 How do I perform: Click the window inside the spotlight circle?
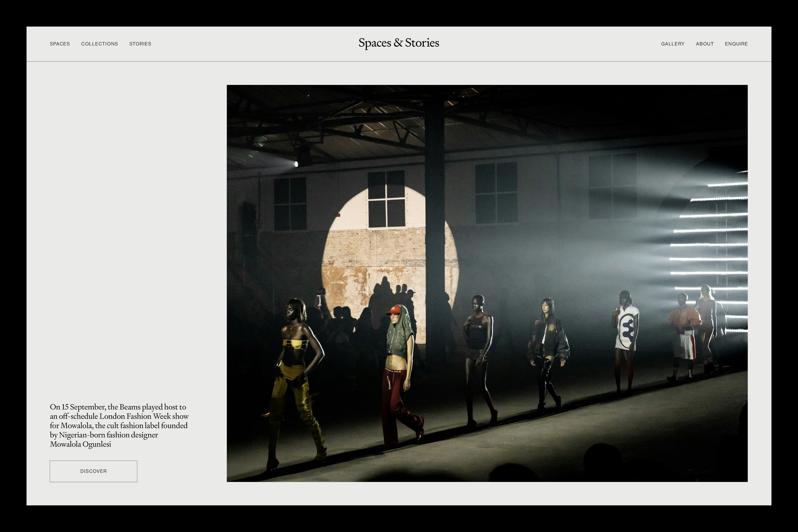click(387, 198)
